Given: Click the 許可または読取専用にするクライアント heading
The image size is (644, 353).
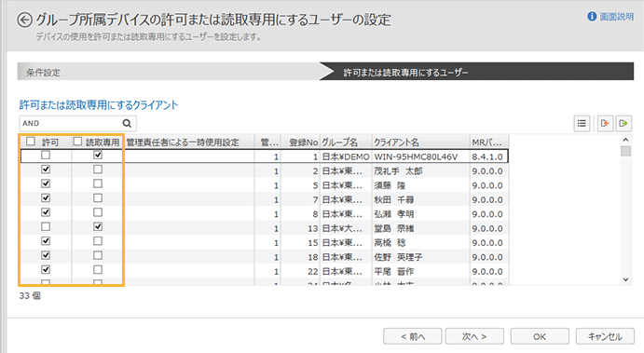Looking at the screenshot, I should [99, 105].
